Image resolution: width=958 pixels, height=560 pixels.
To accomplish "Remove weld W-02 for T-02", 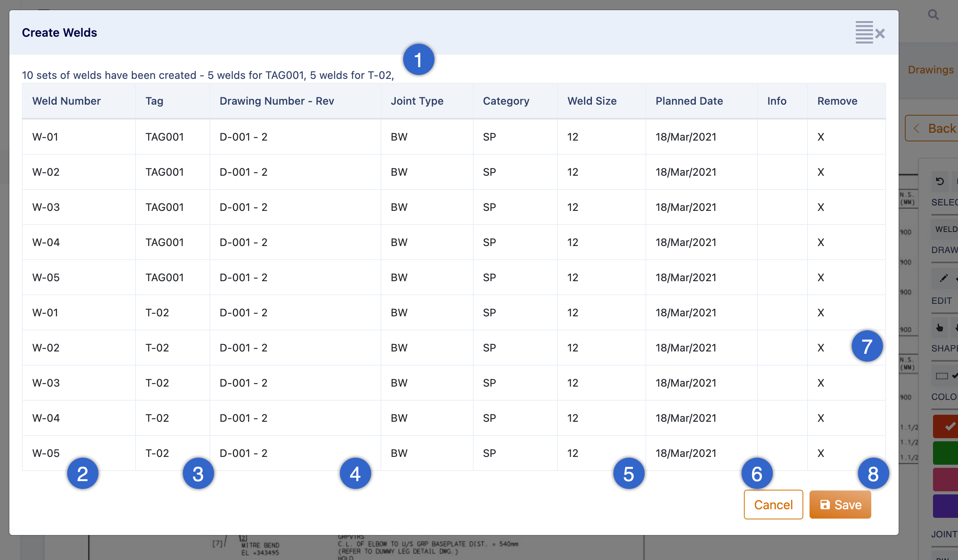I will [821, 348].
